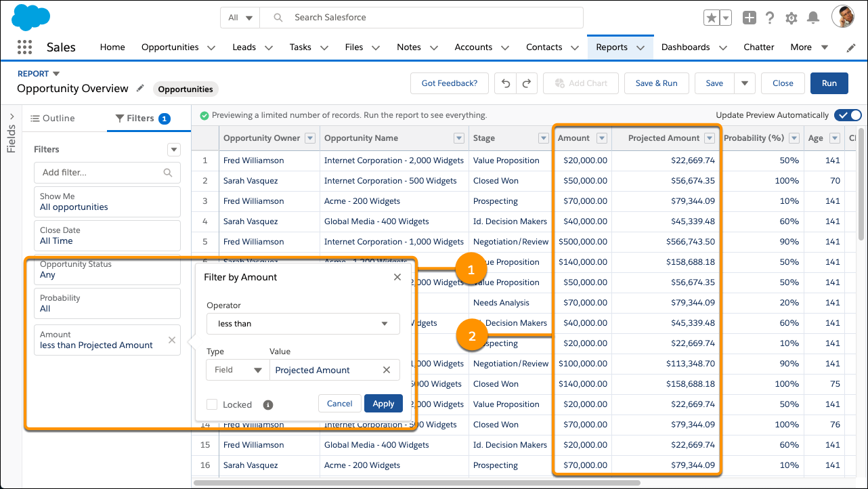
Task: Open the Notifications bell icon
Action: click(814, 18)
